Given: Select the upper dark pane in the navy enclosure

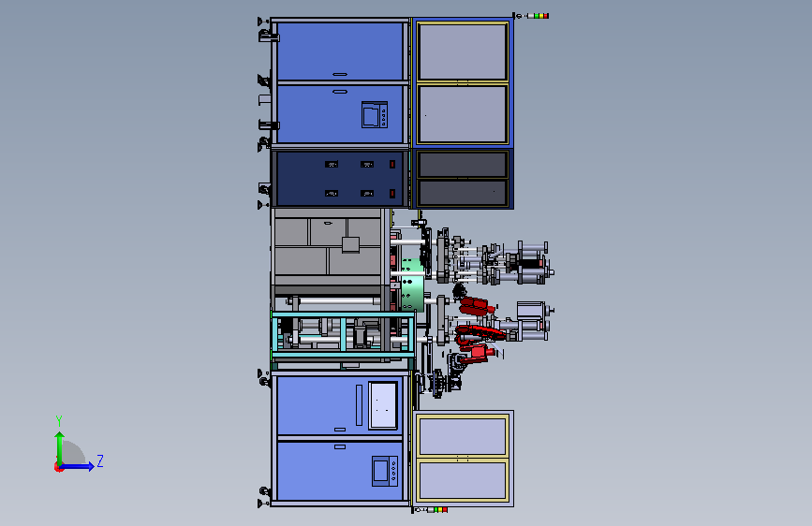Looking at the screenshot, I should point(463,165).
